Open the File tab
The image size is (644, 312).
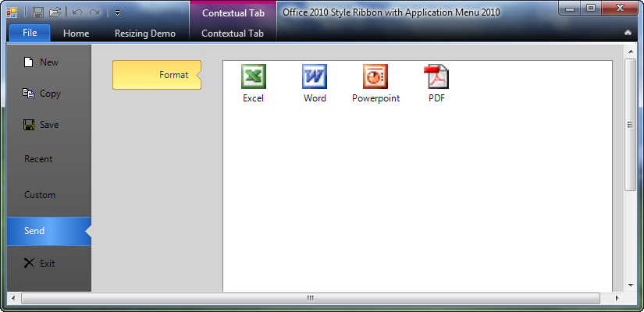pyautogui.click(x=30, y=33)
